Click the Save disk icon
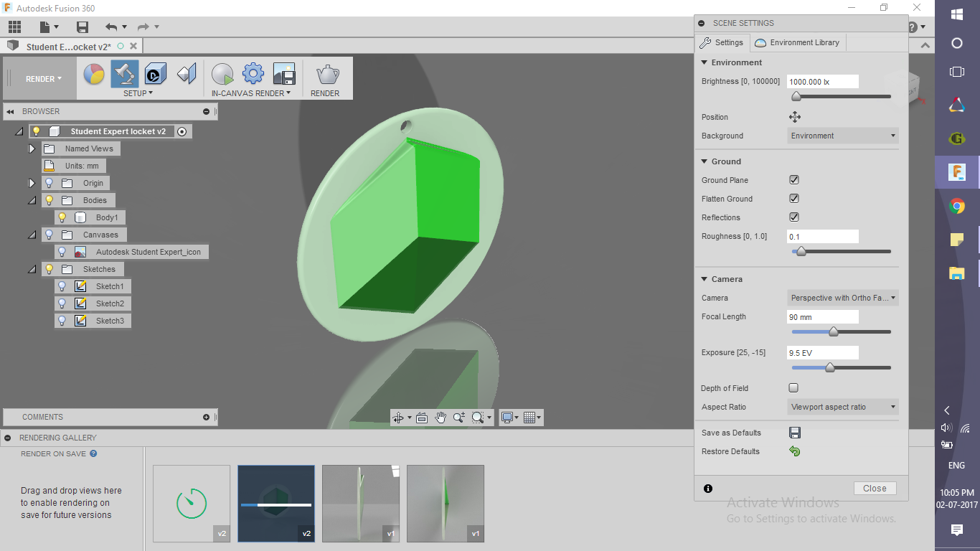This screenshot has height=551, width=980. coord(83,27)
